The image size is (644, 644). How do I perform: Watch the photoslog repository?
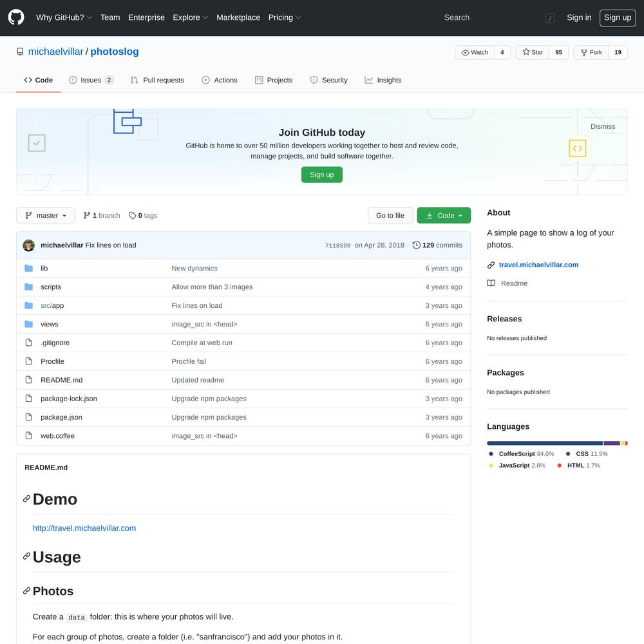(x=475, y=52)
